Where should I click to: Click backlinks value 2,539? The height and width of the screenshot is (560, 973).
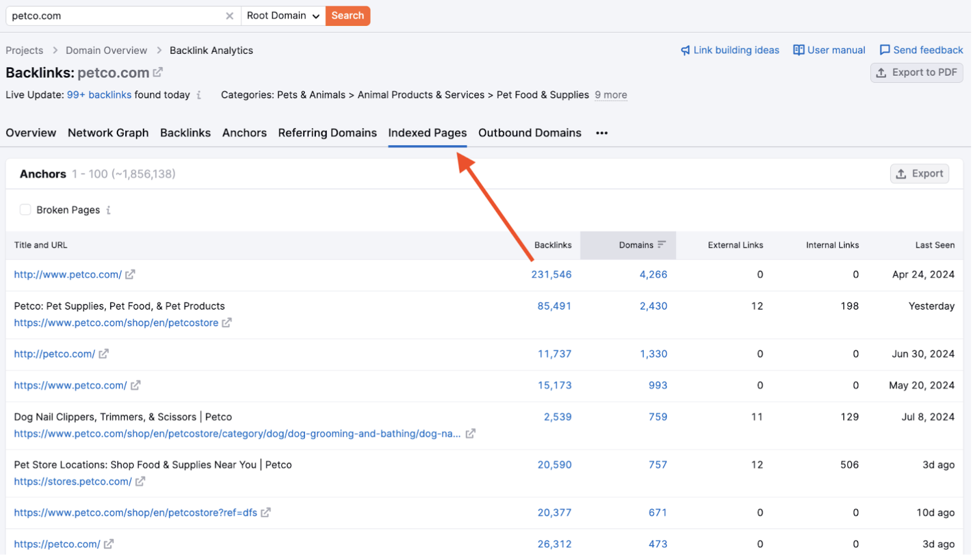[557, 417]
